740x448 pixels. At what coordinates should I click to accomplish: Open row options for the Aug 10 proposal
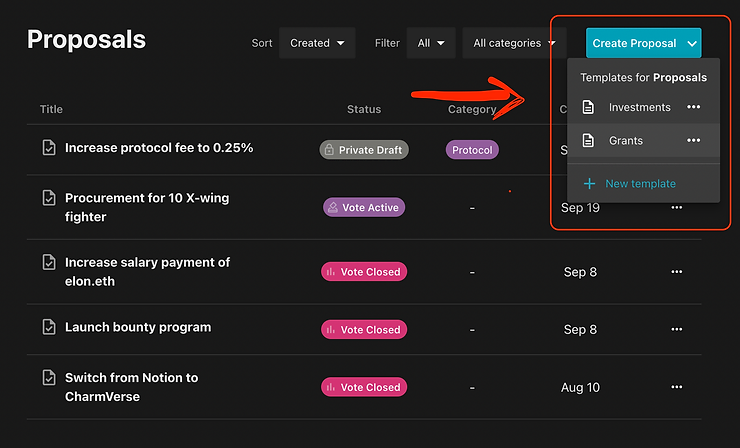(677, 387)
